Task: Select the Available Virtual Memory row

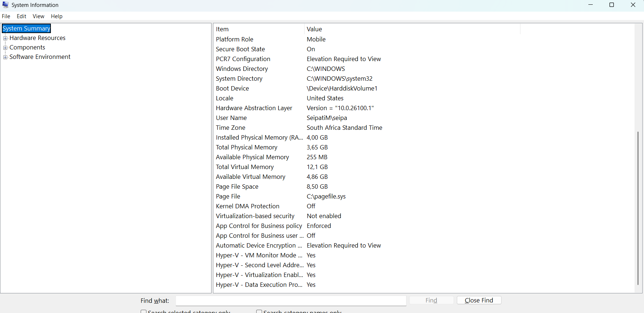Action: coord(367,177)
